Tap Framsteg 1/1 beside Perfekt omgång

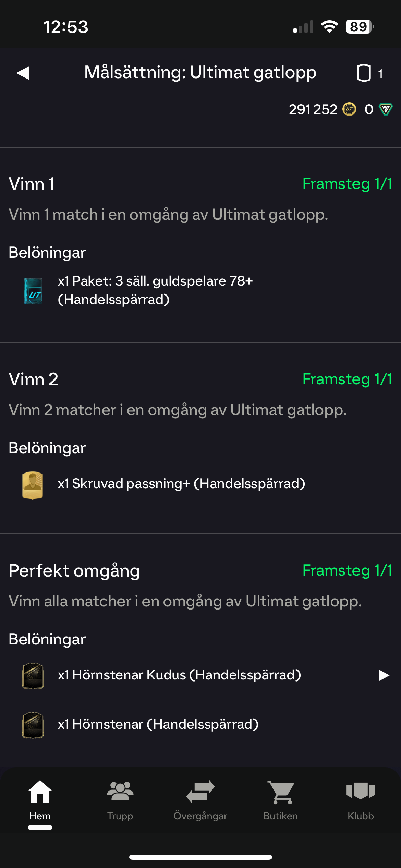[347, 570]
